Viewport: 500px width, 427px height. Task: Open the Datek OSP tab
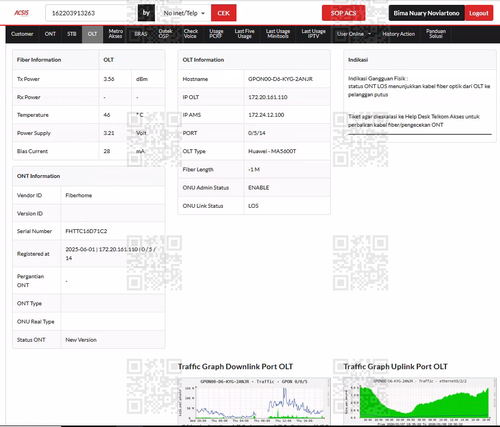tap(165, 34)
